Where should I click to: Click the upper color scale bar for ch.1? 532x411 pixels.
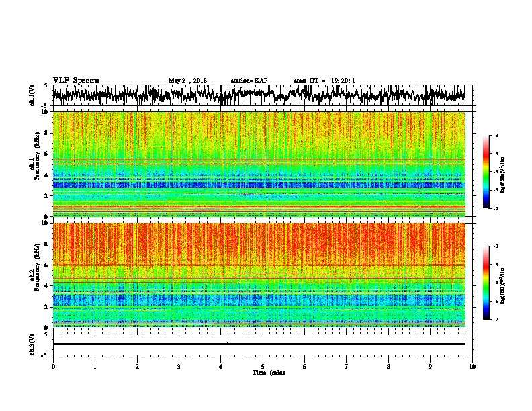pyautogui.click(x=486, y=172)
